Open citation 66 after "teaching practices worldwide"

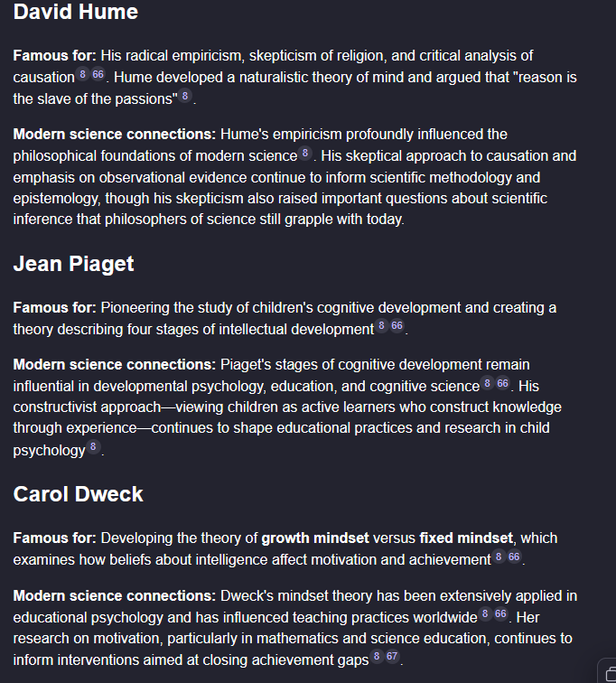click(500, 615)
